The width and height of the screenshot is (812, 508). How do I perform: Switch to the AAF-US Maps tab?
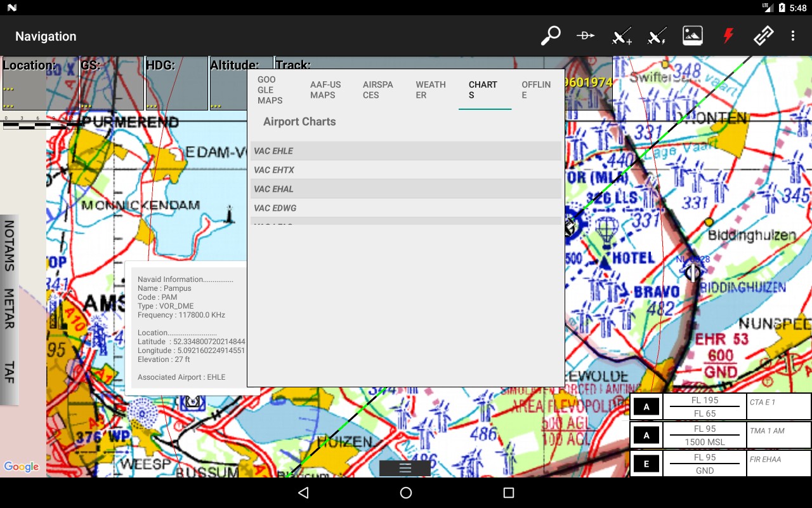(325, 89)
